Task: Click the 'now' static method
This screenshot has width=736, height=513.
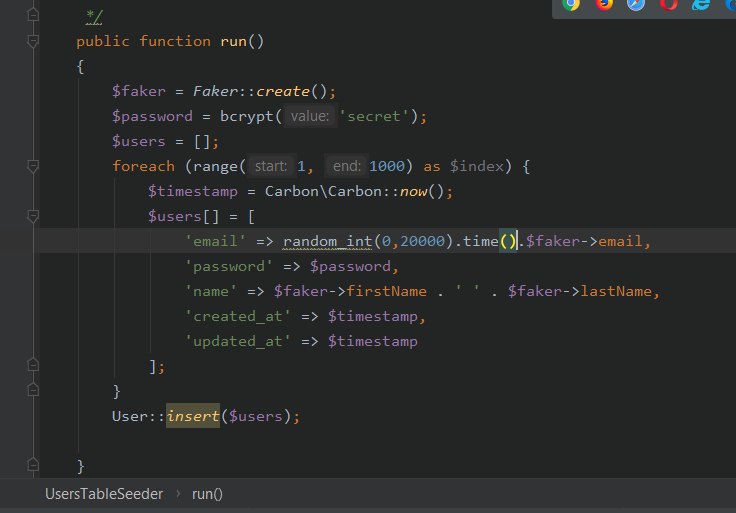Action: pos(413,191)
